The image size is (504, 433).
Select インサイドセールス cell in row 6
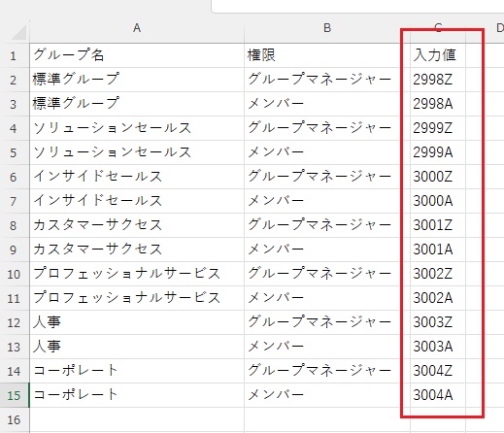pos(137,177)
